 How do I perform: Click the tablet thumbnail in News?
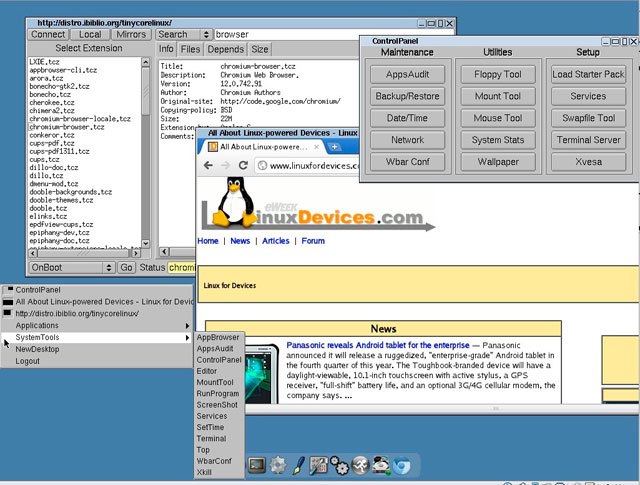(261, 374)
